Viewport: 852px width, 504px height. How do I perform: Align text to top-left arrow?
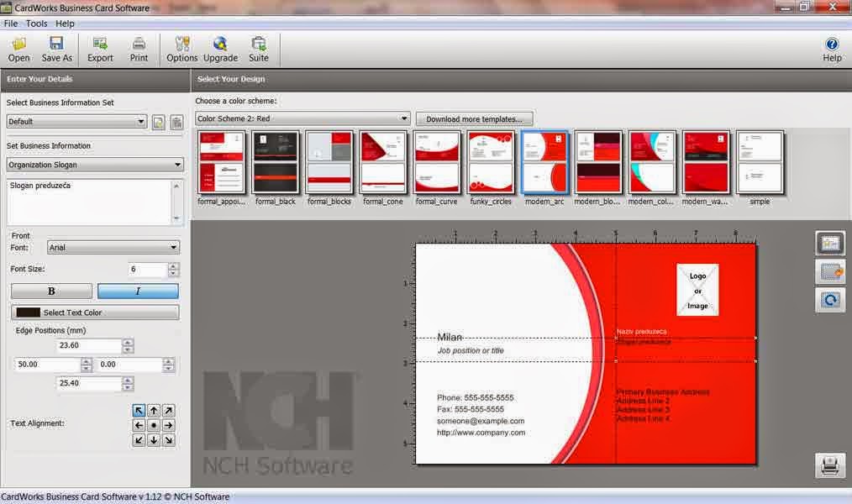tap(139, 411)
